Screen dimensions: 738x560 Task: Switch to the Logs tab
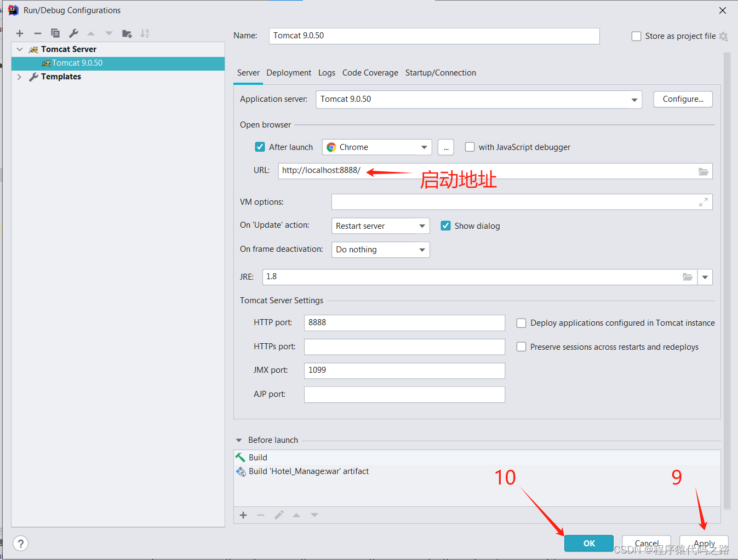click(327, 73)
